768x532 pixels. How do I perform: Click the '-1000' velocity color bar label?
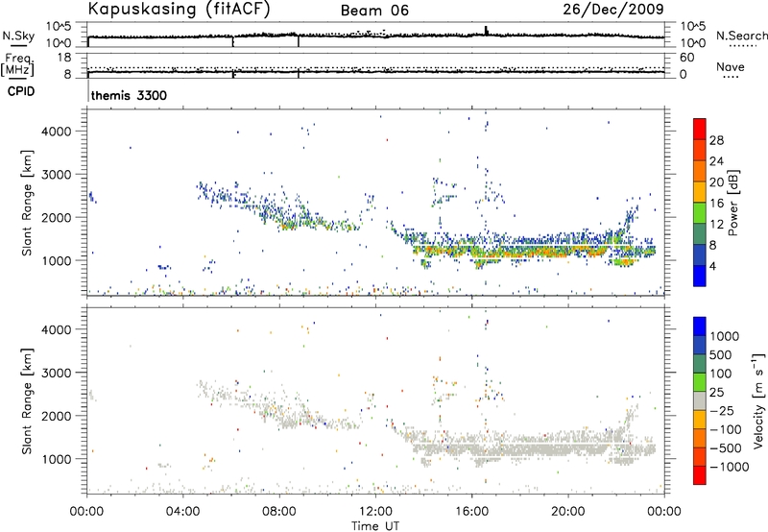click(x=730, y=467)
